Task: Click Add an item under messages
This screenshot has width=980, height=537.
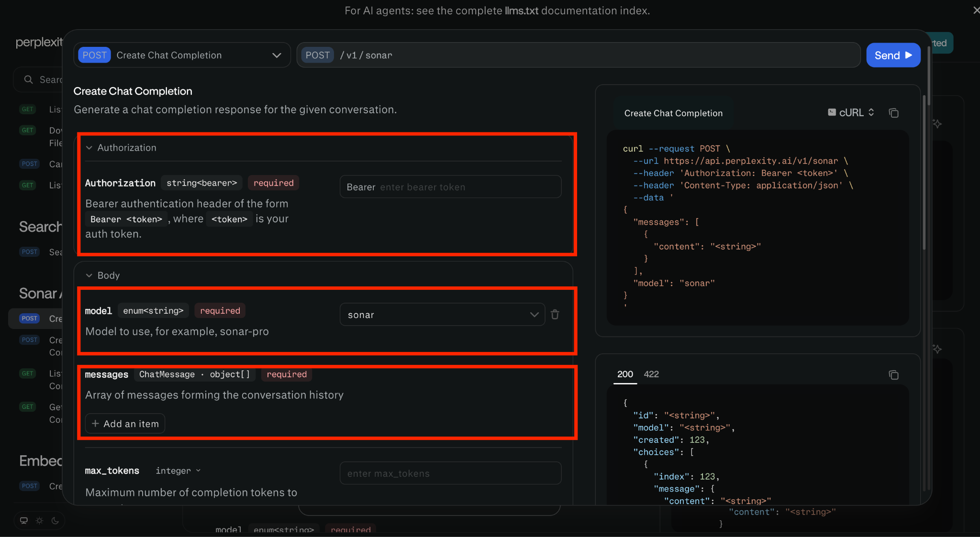Action: tap(125, 424)
